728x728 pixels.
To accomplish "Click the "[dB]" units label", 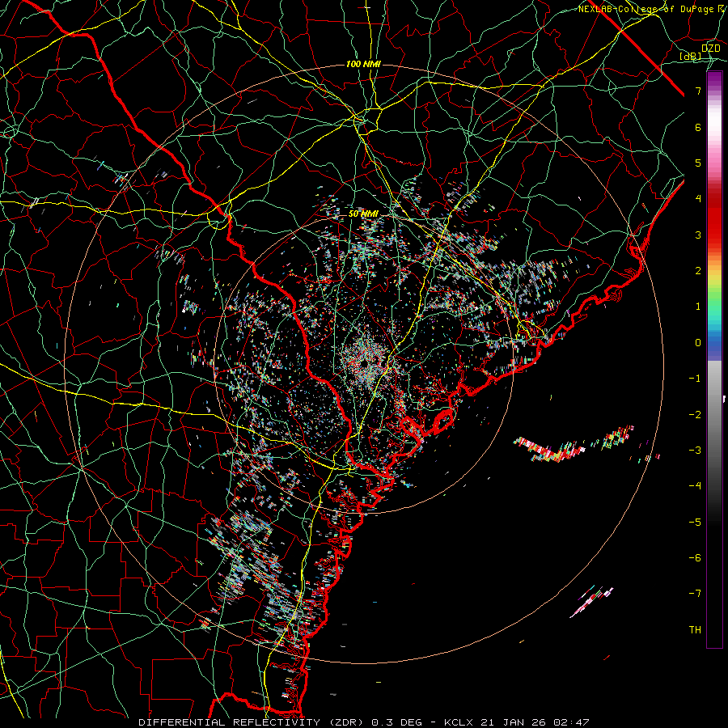I will click(x=691, y=56).
